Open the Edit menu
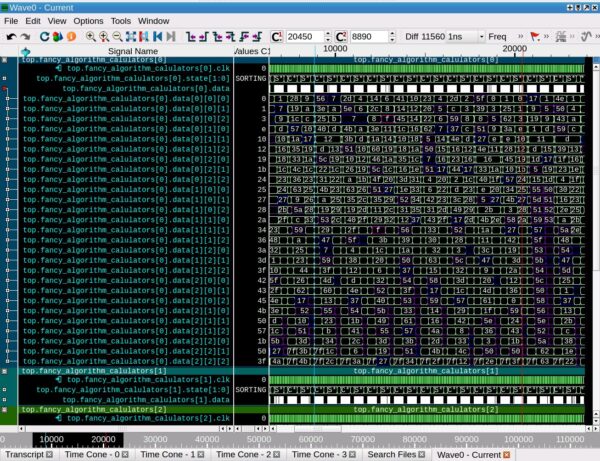Screen dimensions: 600x461 33,21
